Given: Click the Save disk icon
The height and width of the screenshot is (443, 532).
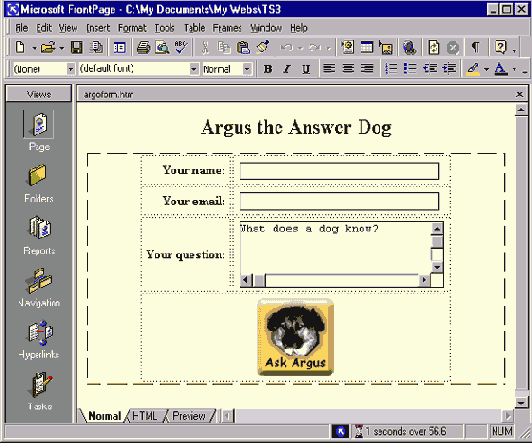Looking at the screenshot, I should 77,47.
